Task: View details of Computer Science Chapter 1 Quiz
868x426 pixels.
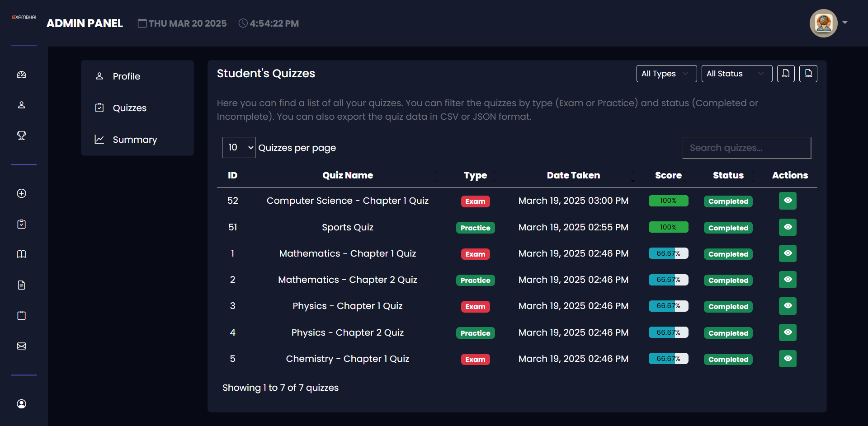Action: tap(788, 201)
